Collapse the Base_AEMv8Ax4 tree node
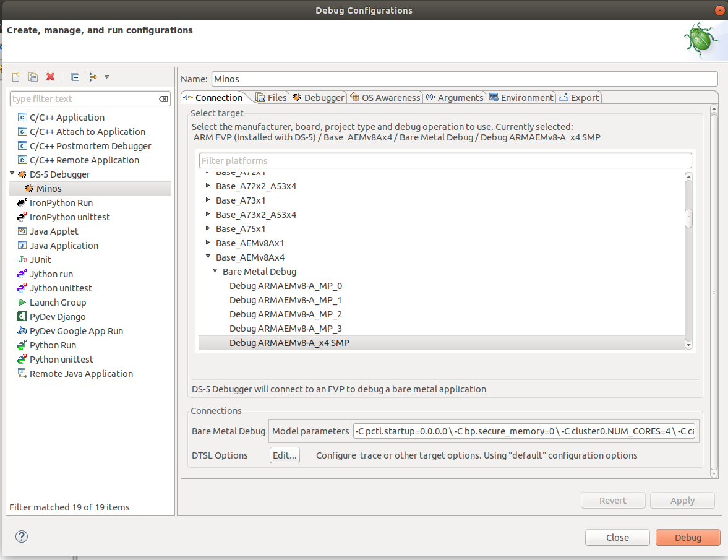 (208, 257)
